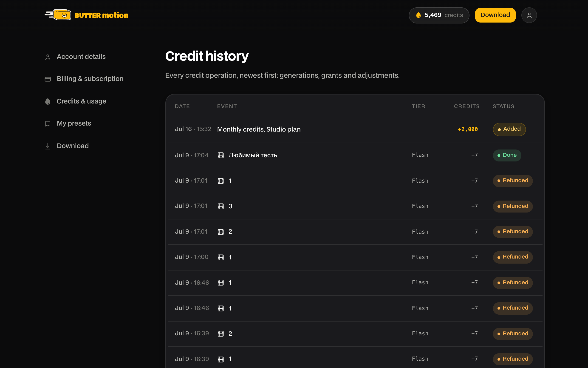Click the Butter Motion logo
The height and width of the screenshot is (368, 588).
pos(87,15)
